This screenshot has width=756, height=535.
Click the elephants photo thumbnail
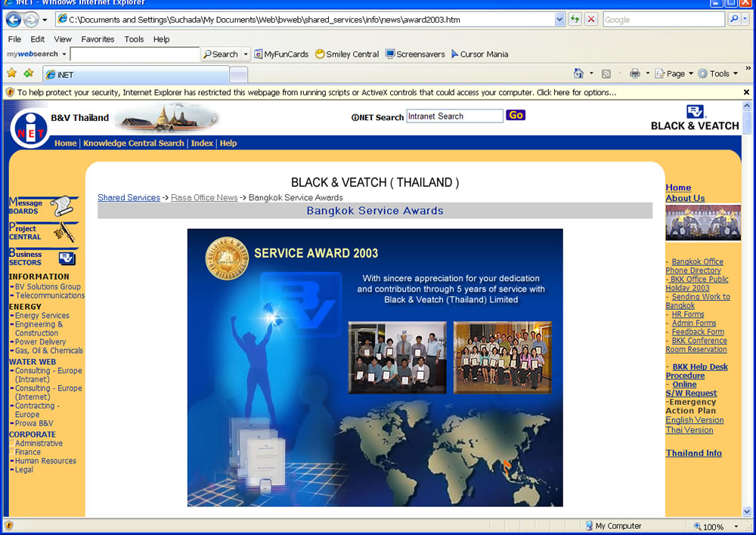coord(703,222)
